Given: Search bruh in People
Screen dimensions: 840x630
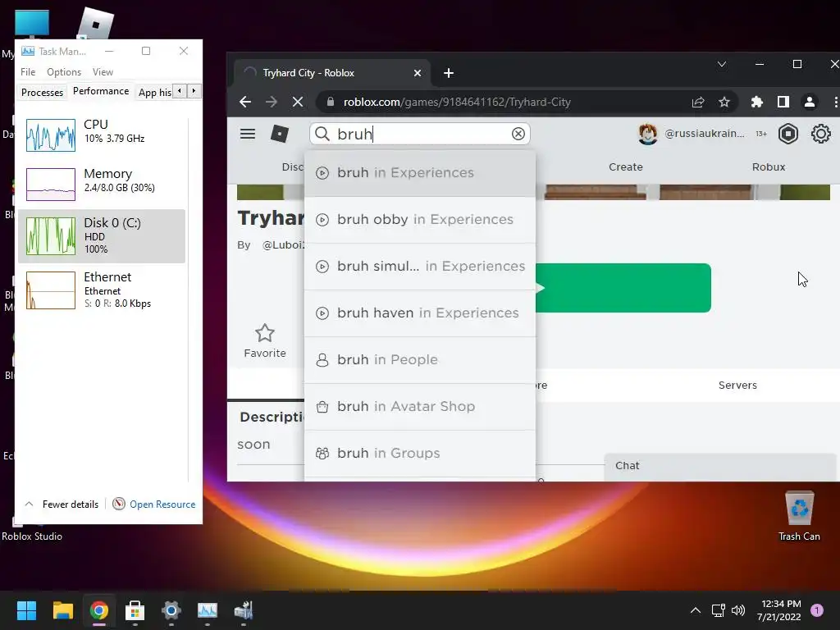Looking at the screenshot, I should 420,359.
